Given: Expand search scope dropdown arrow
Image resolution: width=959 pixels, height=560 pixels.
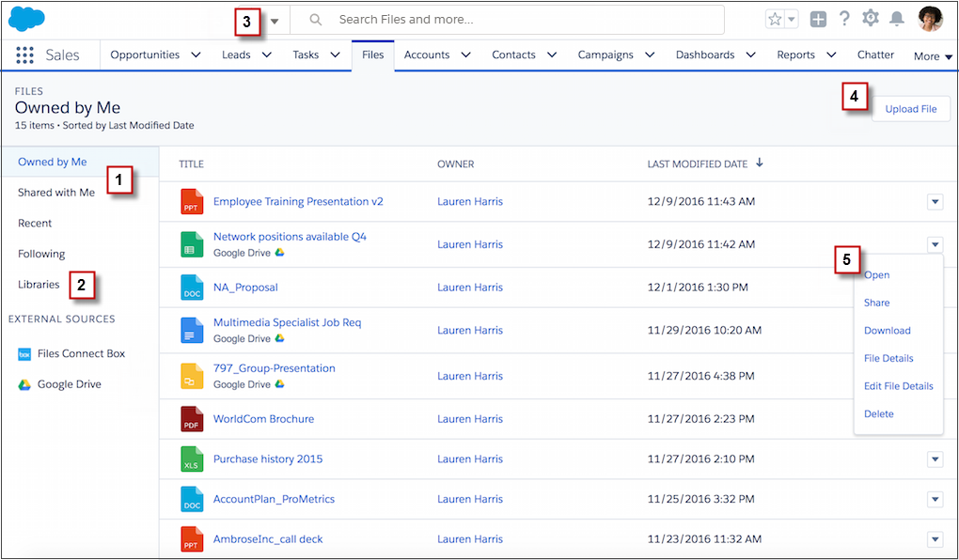Looking at the screenshot, I should [x=275, y=21].
